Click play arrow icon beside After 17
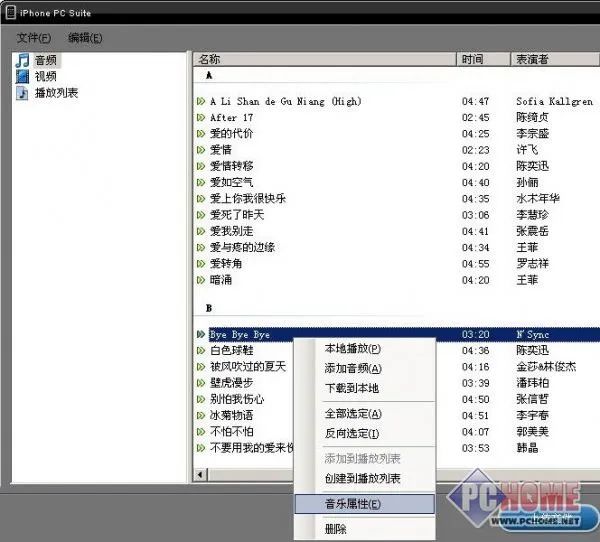Image resolution: width=600 pixels, height=542 pixels. pos(201,118)
